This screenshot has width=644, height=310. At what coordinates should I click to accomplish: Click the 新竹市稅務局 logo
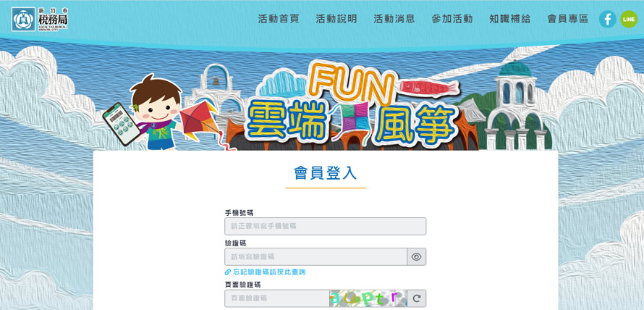[40, 19]
